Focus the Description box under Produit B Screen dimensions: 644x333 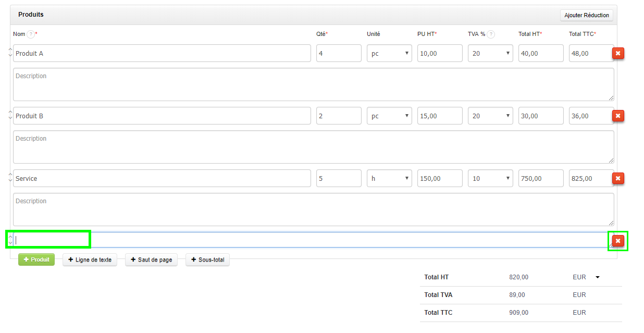click(313, 147)
